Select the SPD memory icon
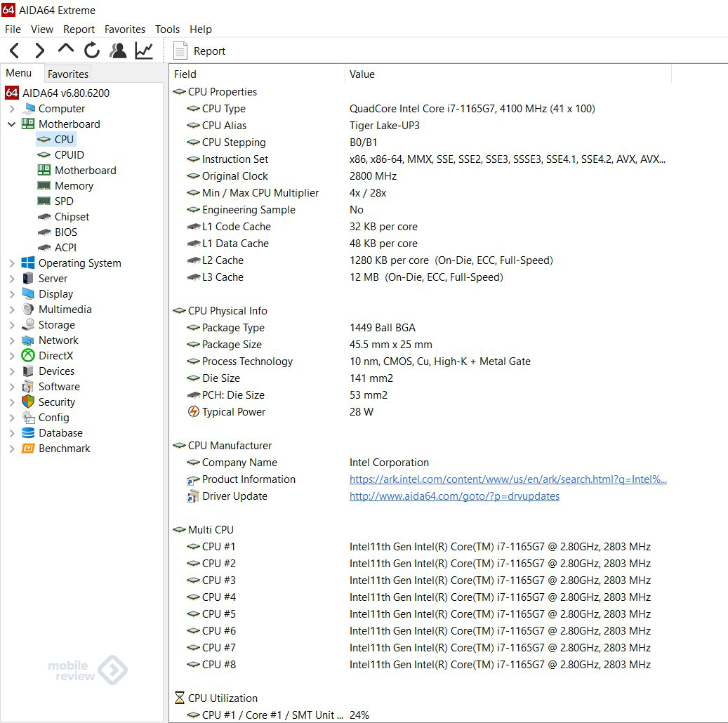728x723 pixels. click(44, 201)
